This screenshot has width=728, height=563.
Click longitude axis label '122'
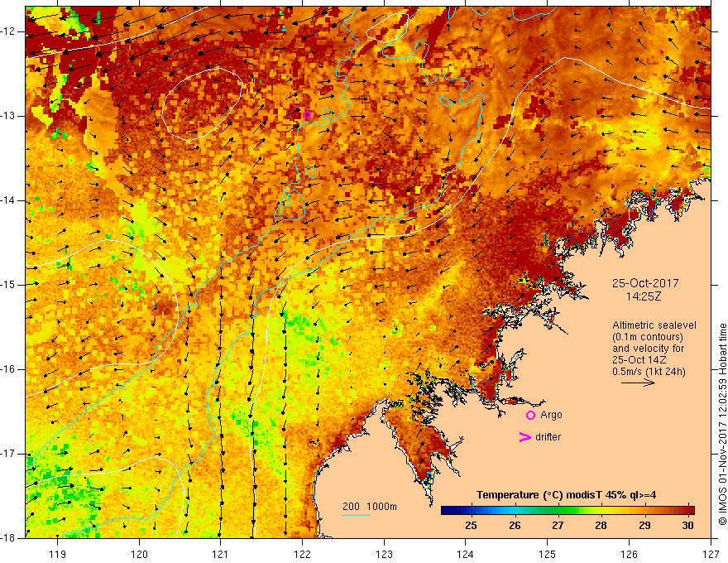[x=302, y=554]
